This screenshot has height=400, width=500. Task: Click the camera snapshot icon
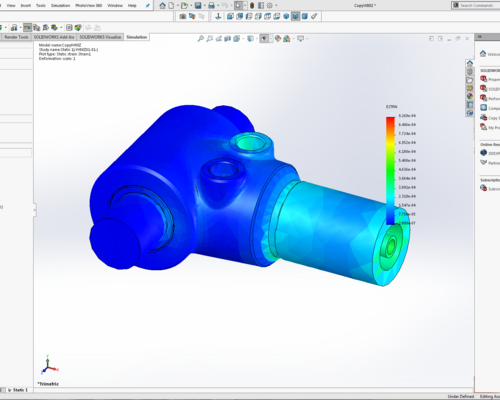click(x=183, y=16)
